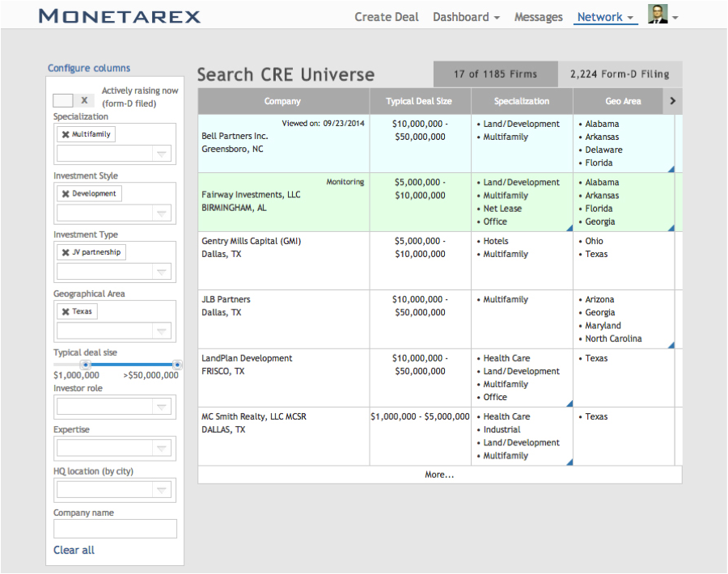Toggle Actively raising now switch
This screenshot has width=728, height=574.
(74, 100)
